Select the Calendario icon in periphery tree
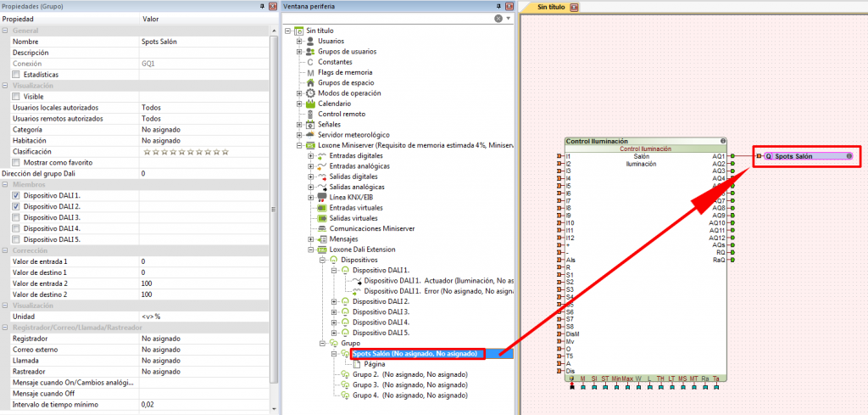The height and width of the screenshot is (415, 868). [x=310, y=104]
